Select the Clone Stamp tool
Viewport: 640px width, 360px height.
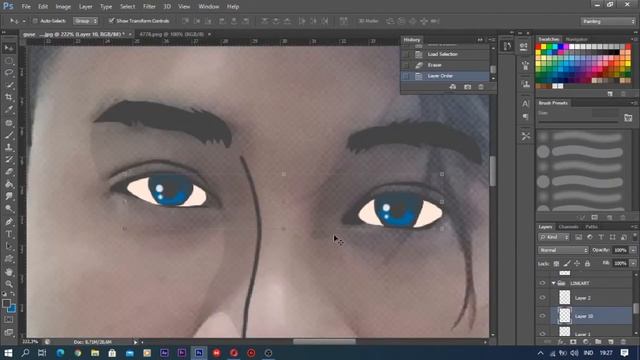[9, 147]
